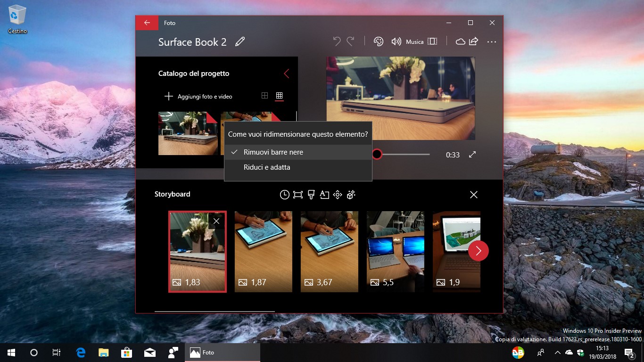The image size is (644, 362).
Task: Open OneDrive tray icon
Action: click(x=569, y=352)
